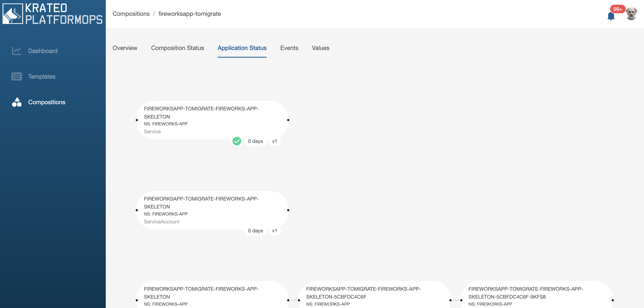The image size is (644, 308).
Task: Click the SKELETON-5CBFDC4C6F-9KFS8 node
Action: (x=537, y=296)
